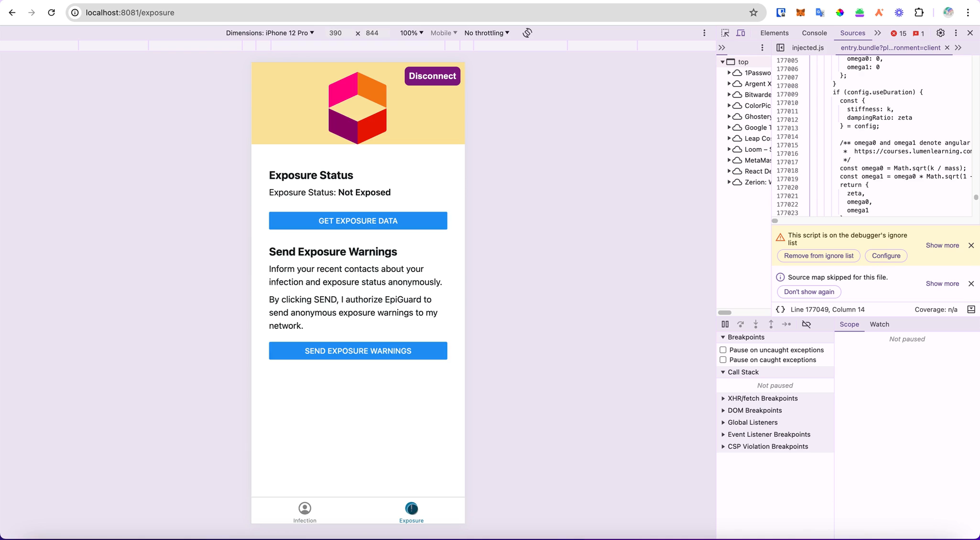Open the Extensions puzzle icon

coord(919,13)
